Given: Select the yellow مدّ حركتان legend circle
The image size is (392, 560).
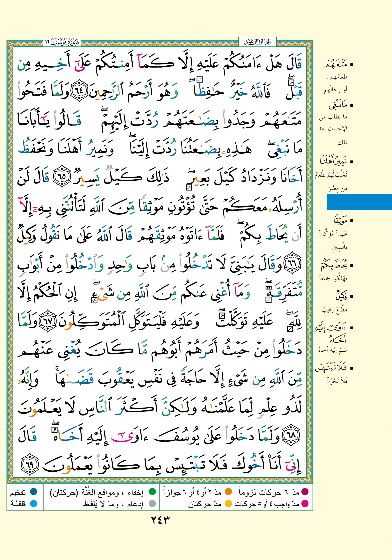Looking at the screenshot, I should [x=228, y=503].
